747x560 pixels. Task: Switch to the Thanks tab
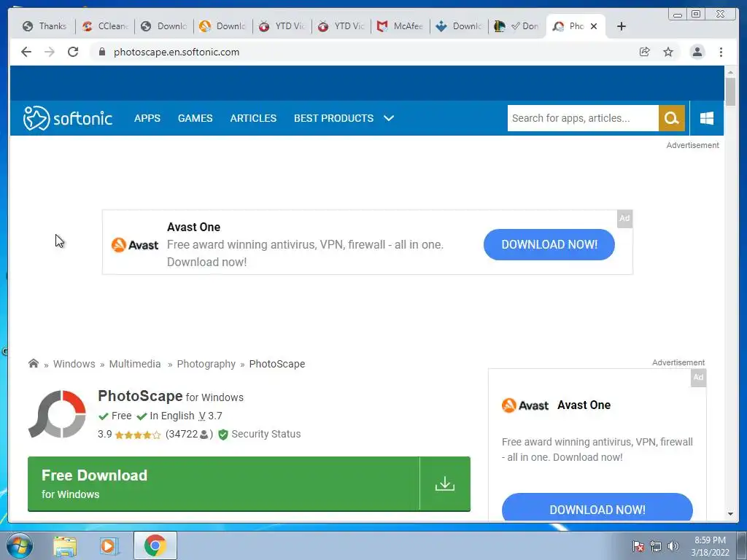44,26
